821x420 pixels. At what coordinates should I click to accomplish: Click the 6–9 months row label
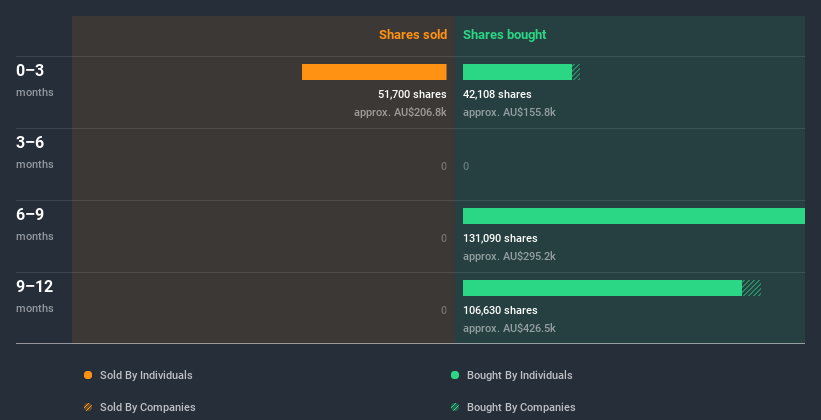(x=35, y=224)
